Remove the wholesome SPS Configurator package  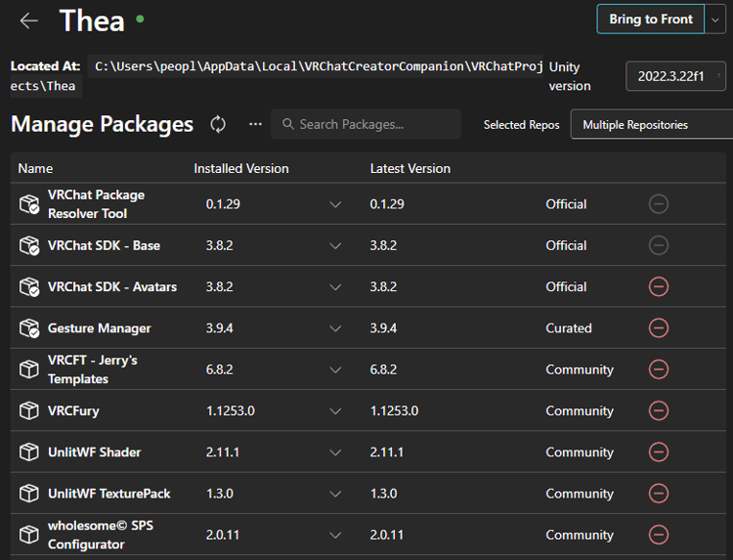(x=659, y=535)
